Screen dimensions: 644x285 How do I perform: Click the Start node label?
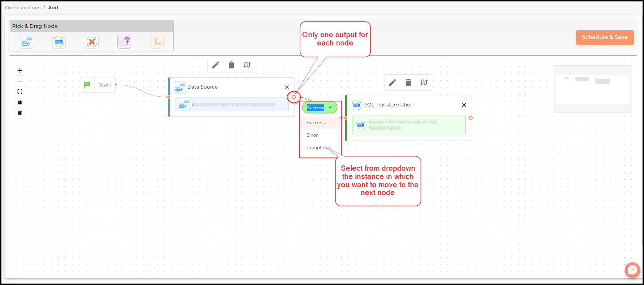tap(105, 85)
